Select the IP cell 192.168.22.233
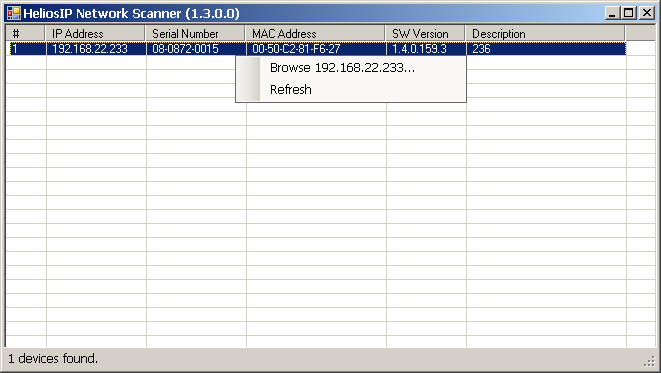661x373 pixels. click(96, 49)
